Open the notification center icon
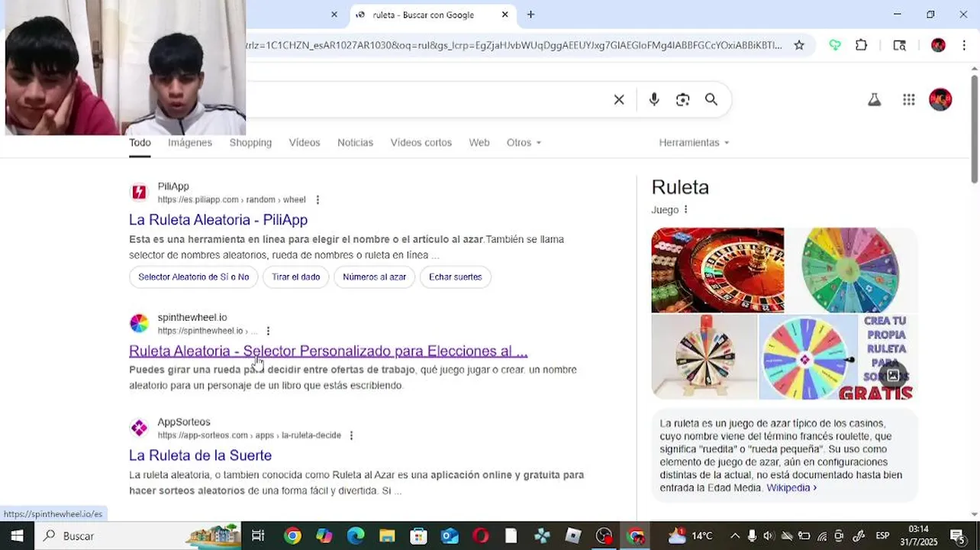The width and height of the screenshot is (980, 550). click(956, 535)
